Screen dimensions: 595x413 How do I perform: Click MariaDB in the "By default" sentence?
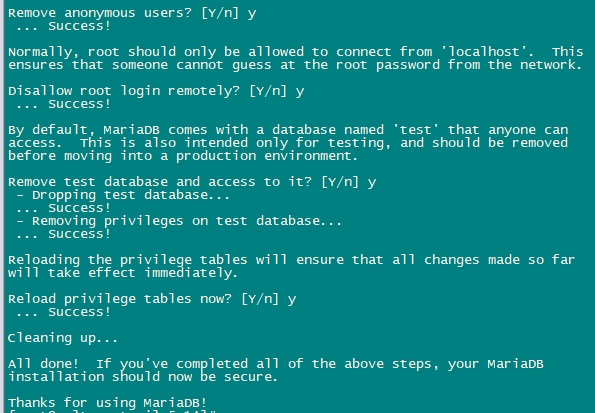coord(131,130)
